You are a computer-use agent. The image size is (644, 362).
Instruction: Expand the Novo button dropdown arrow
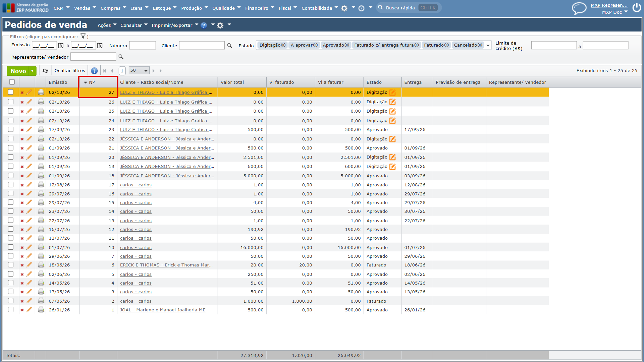tap(33, 71)
